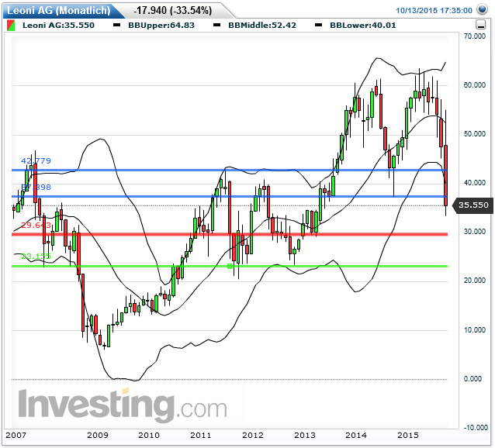Click the 29.643 red level label
This screenshot has width=495, height=448.
point(36,225)
